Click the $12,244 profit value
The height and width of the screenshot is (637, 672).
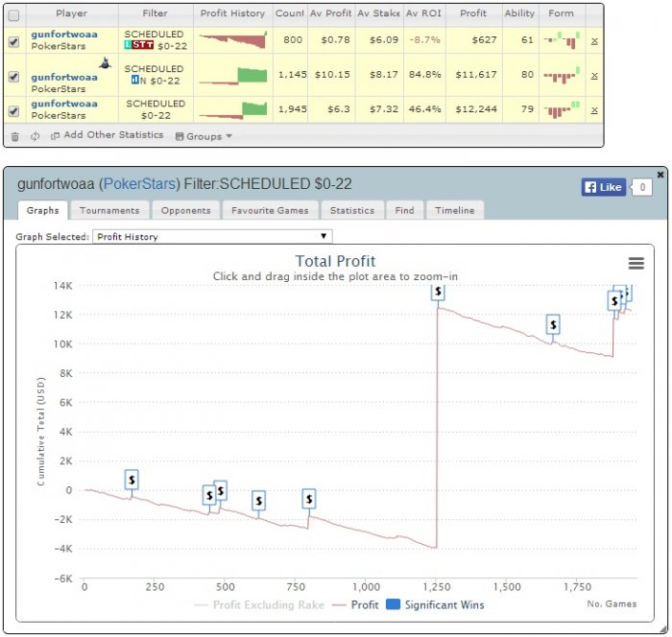tap(476, 109)
